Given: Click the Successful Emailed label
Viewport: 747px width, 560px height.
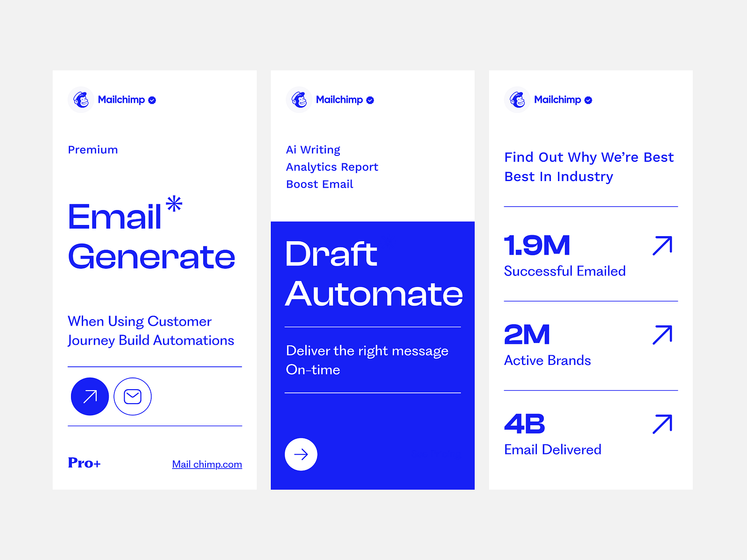Looking at the screenshot, I should (x=565, y=271).
